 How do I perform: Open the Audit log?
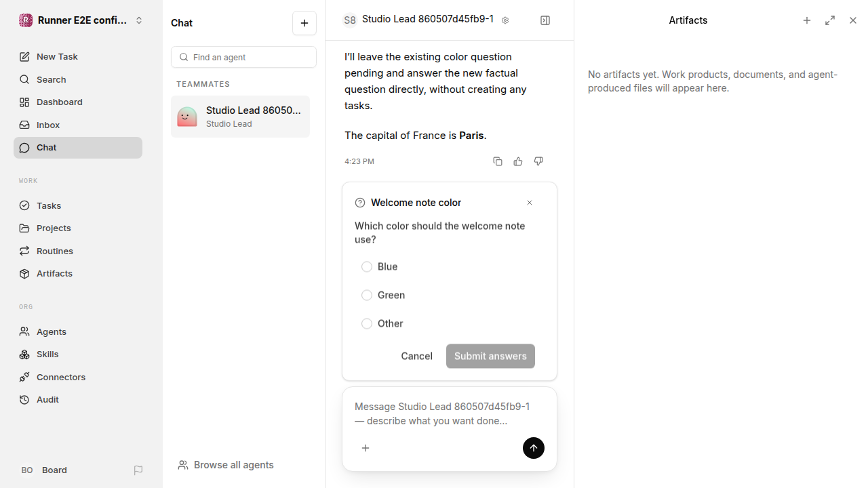point(78,400)
